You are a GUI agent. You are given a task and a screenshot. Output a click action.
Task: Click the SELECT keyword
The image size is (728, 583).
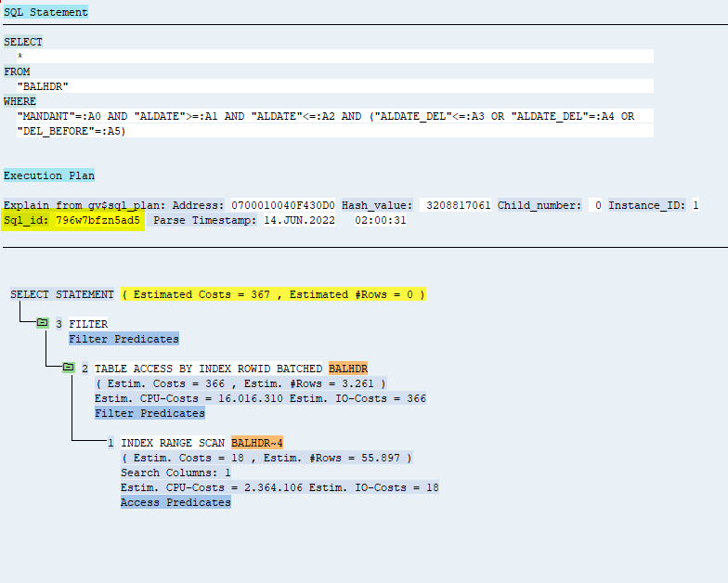(23, 42)
